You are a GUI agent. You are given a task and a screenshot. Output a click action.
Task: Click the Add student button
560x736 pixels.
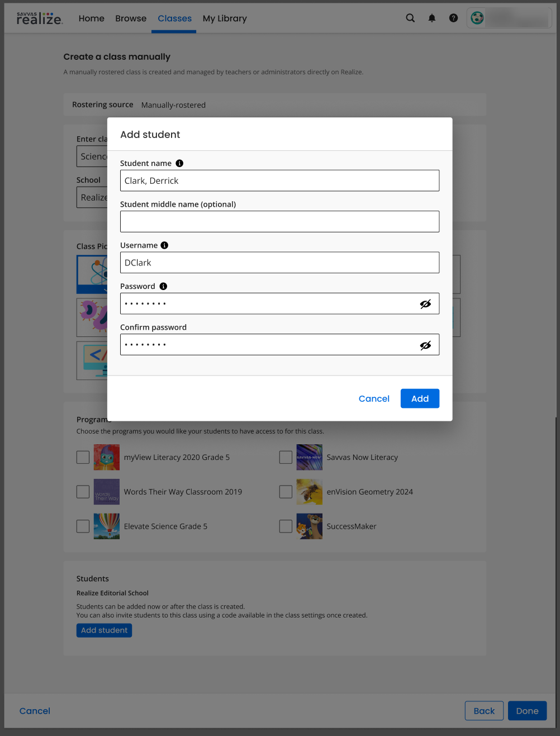coord(104,630)
